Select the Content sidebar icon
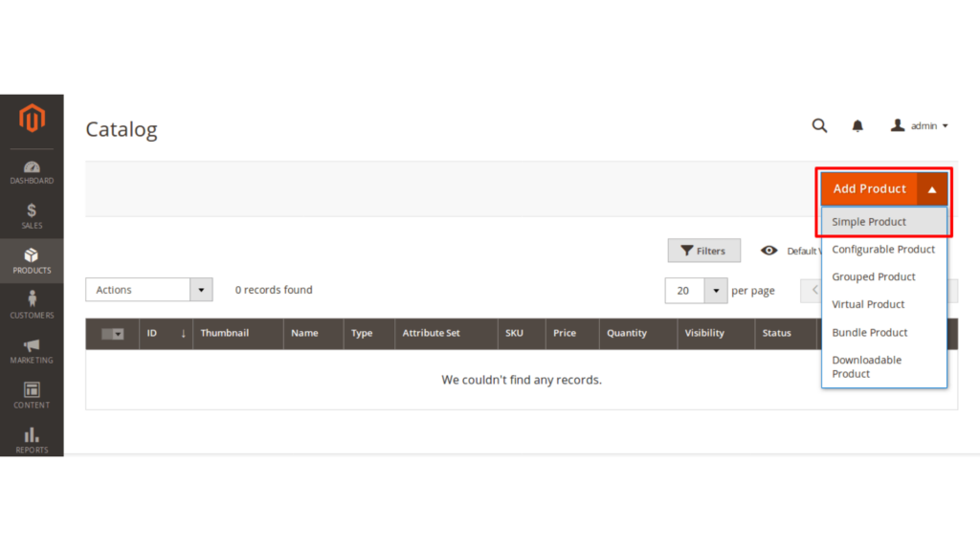 [x=32, y=396]
